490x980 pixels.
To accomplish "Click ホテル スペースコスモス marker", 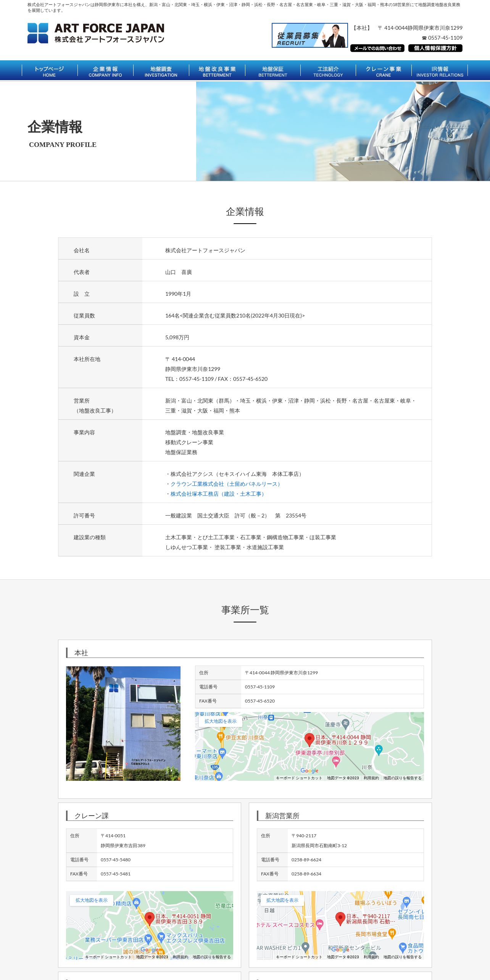I will tap(320, 924).
